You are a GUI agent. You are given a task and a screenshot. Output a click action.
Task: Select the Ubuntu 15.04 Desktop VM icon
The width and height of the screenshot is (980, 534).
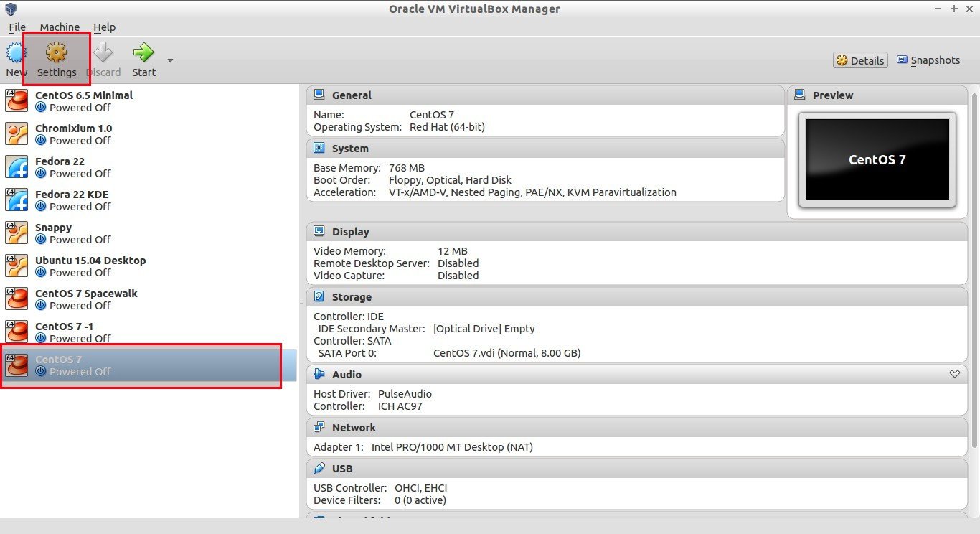coord(17,266)
